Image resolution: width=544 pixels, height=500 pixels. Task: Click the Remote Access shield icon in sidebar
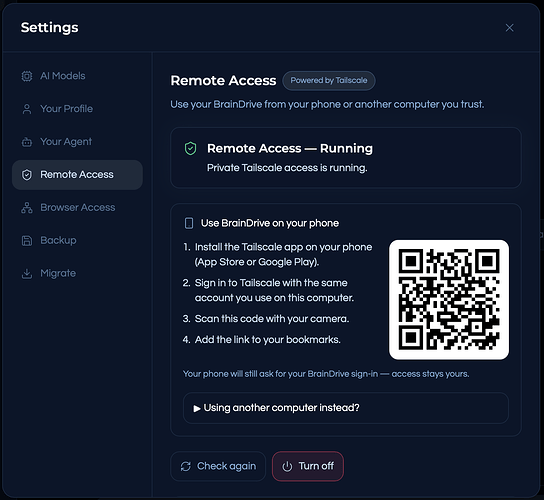point(27,175)
